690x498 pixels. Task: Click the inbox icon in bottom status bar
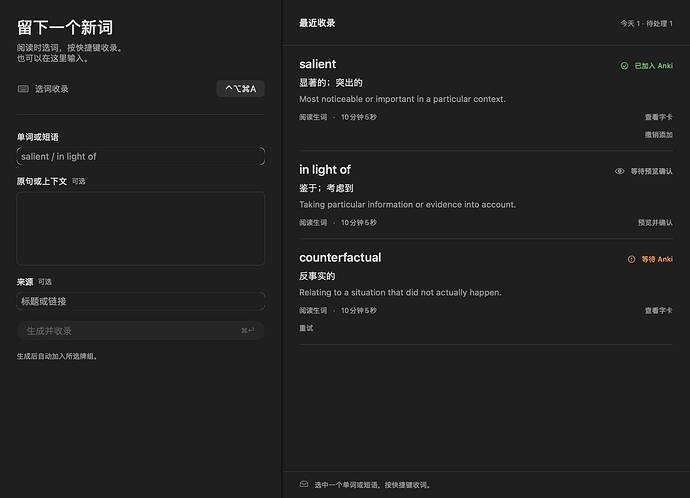pos(304,484)
